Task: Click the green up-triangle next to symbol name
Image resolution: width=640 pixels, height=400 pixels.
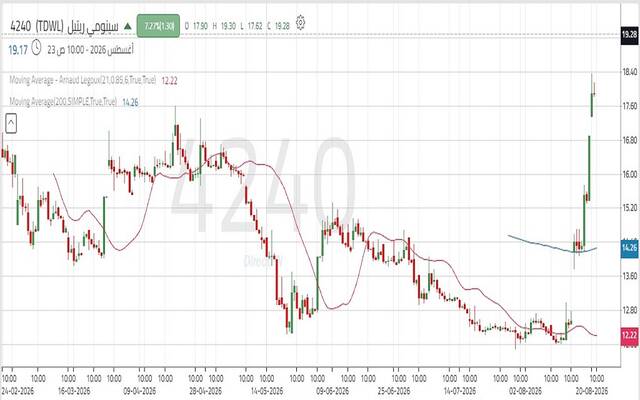Action: pyautogui.click(x=128, y=27)
